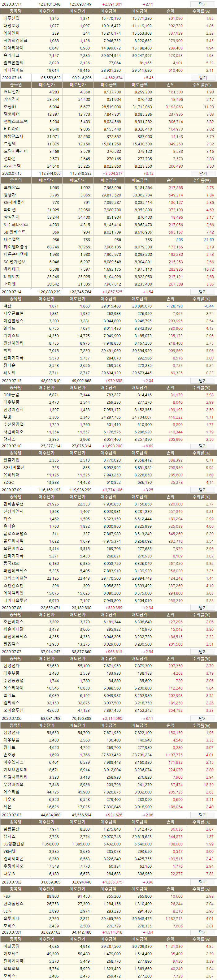This screenshot has width=217, height=980.
Task: Click the 손오공 stock name
Action: point(10,755)
